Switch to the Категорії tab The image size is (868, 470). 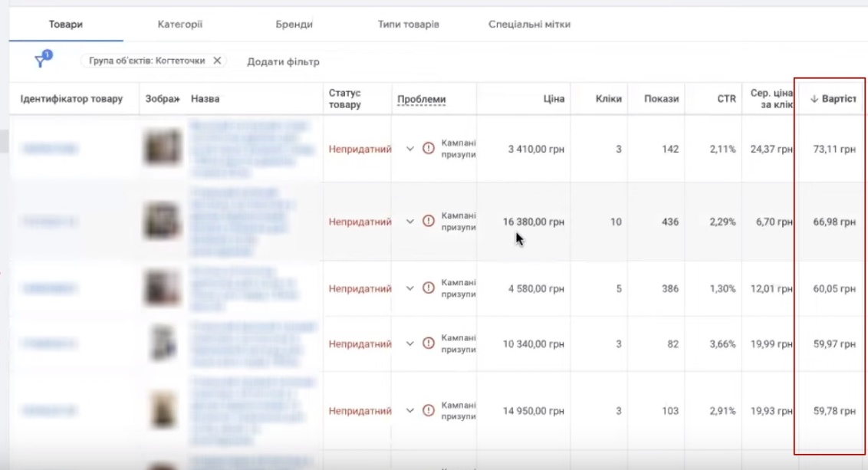pos(180,25)
